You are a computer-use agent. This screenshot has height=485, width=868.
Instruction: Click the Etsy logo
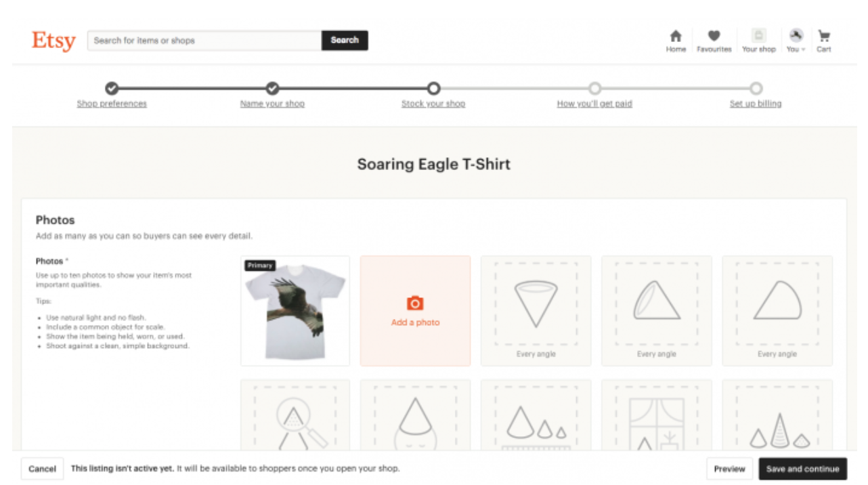(53, 41)
